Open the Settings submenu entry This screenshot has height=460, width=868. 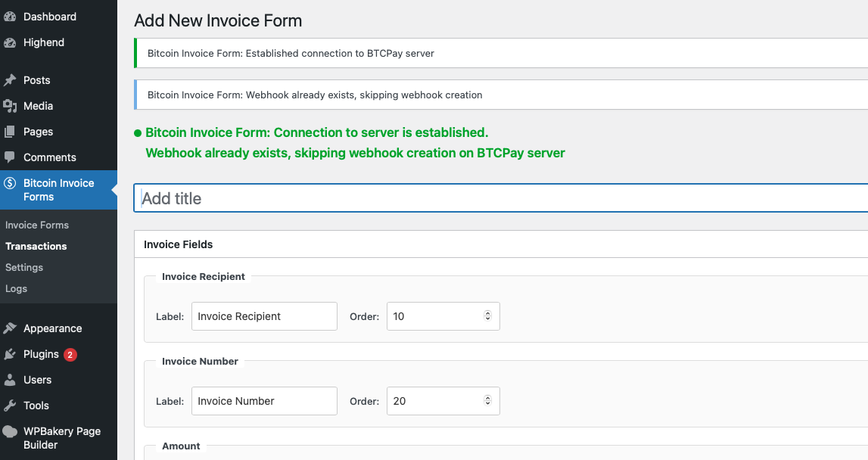pyautogui.click(x=24, y=267)
